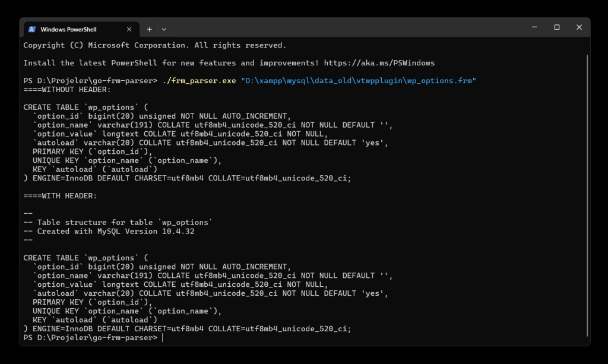The width and height of the screenshot is (608, 364).
Task: Click the cursor at the last prompt line
Action: pyautogui.click(x=162, y=338)
